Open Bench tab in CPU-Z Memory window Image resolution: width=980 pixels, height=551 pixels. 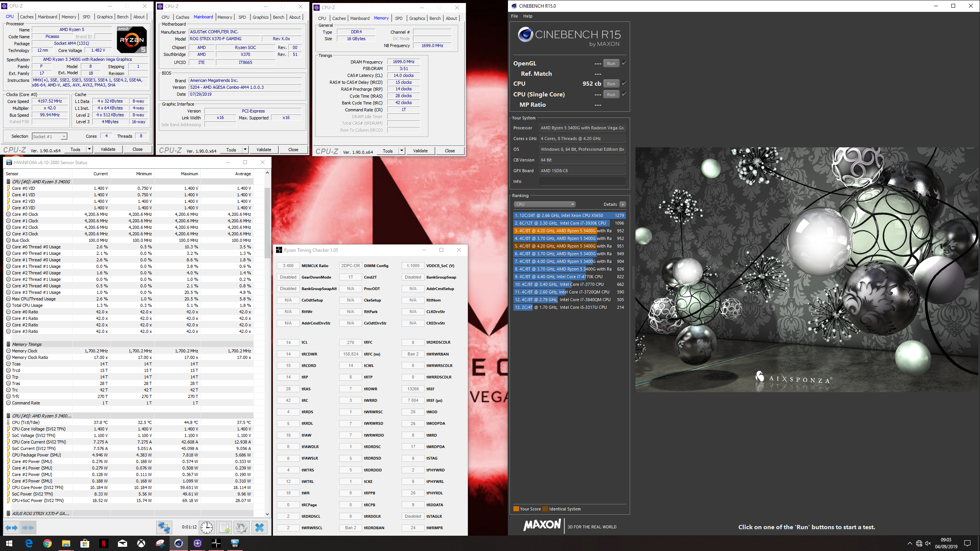click(435, 18)
